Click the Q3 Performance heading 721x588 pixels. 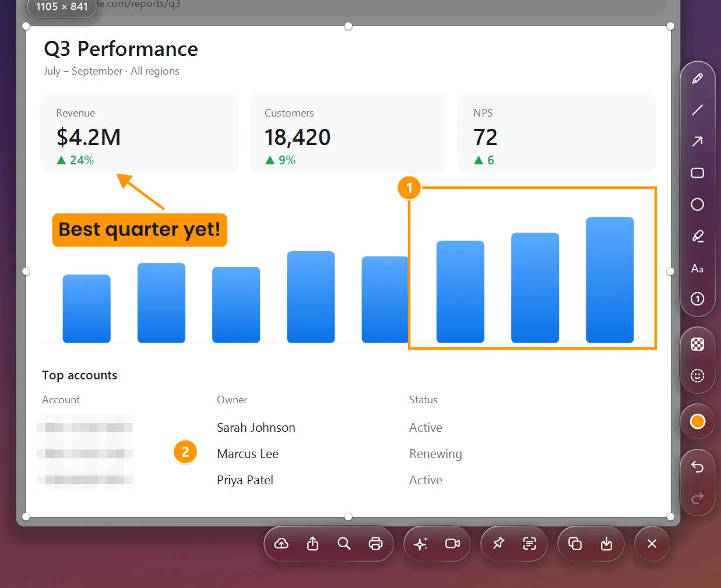[121, 49]
